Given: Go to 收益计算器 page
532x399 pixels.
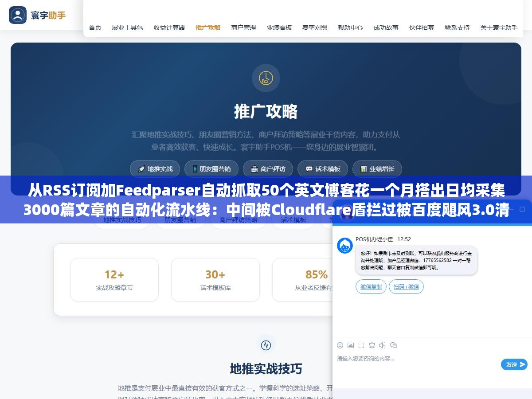Looking at the screenshot, I should pyautogui.click(x=169, y=27).
